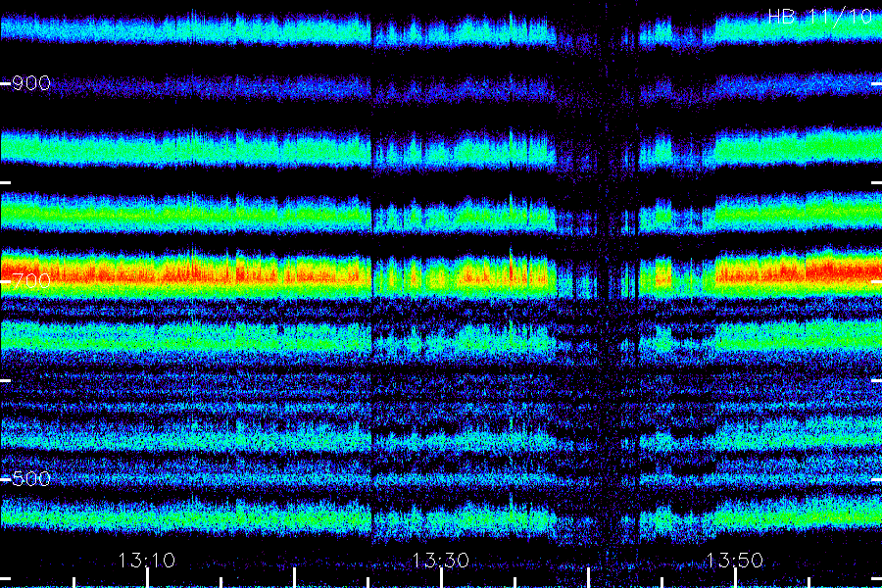
Task: Click the 13:50 time axis label
Action: 735,561
